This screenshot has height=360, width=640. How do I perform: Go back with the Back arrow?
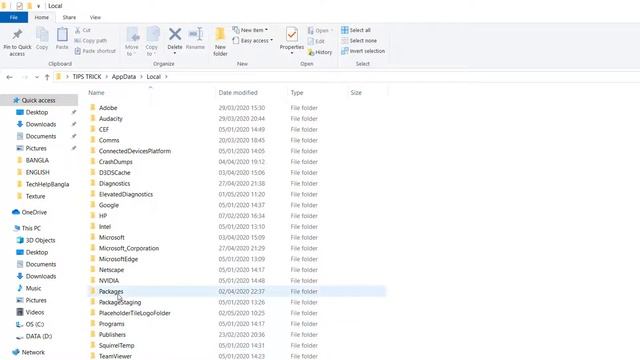pos(9,77)
